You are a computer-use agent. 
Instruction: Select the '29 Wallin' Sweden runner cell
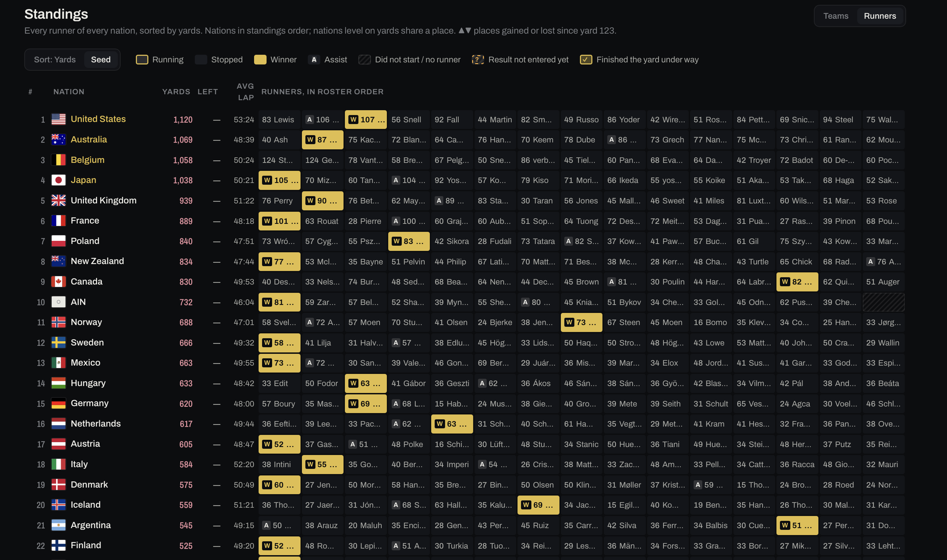point(883,343)
